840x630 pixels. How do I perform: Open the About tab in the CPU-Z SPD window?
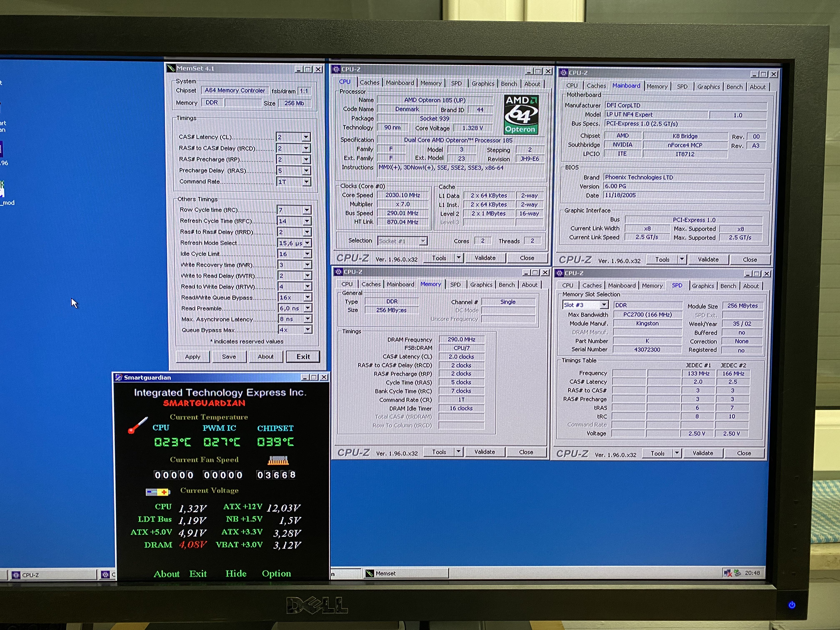[x=751, y=286]
